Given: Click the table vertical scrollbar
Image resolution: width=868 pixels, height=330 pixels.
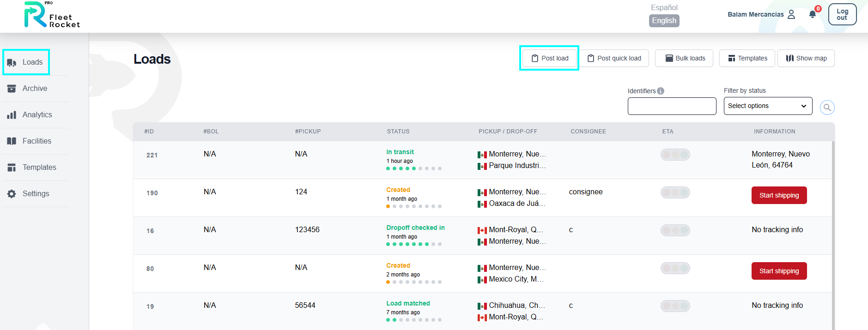Looking at the screenshot, I should pos(833,235).
